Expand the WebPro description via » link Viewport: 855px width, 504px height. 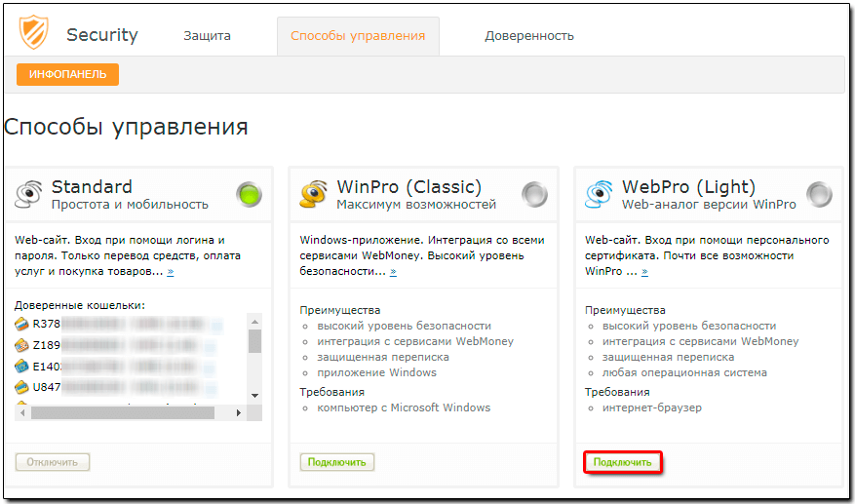pos(644,271)
